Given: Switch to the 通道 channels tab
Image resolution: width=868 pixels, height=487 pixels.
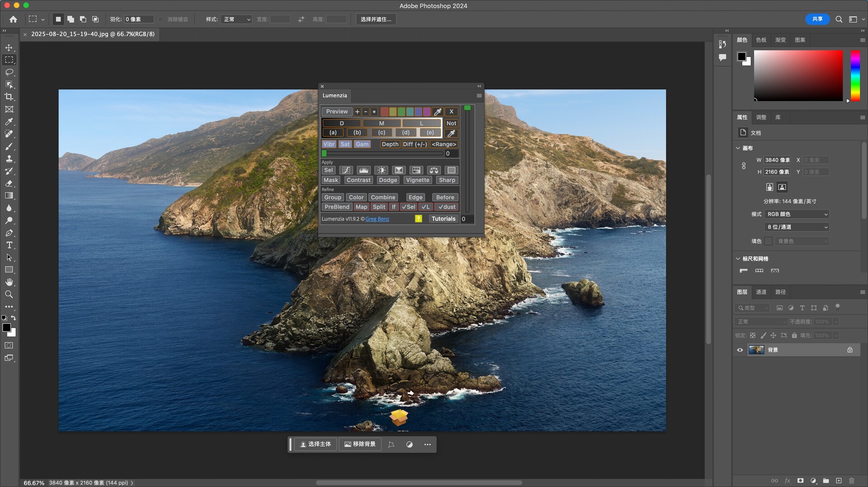Looking at the screenshot, I should tap(761, 292).
